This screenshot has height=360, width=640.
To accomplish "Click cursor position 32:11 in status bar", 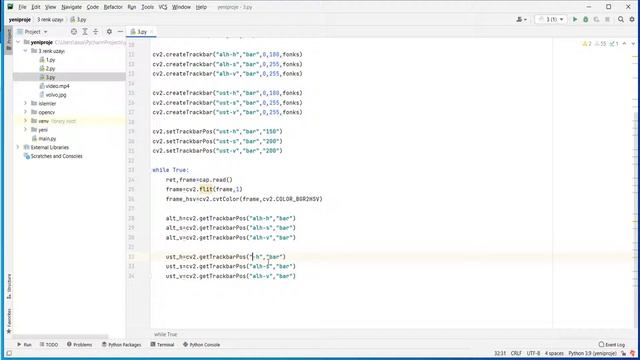I will pos(500,353).
